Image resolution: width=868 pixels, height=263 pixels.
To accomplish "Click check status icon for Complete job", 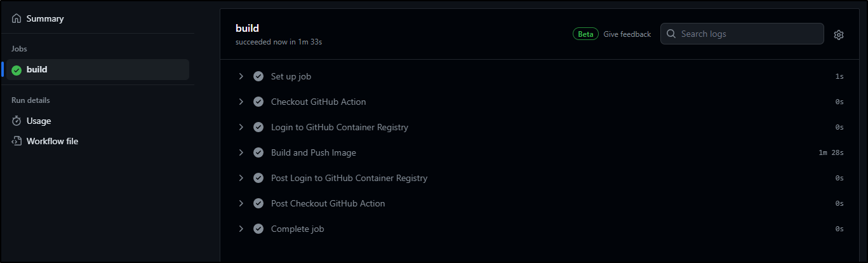I will (x=258, y=229).
